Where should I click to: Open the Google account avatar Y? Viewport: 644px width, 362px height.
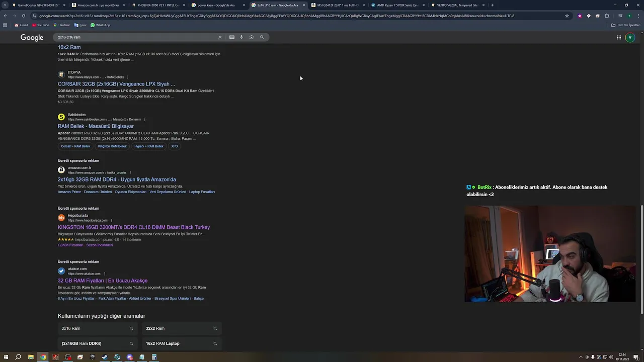(630, 37)
